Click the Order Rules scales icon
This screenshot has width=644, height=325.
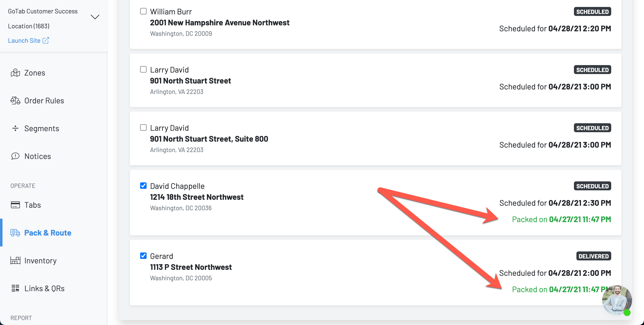pos(15,100)
